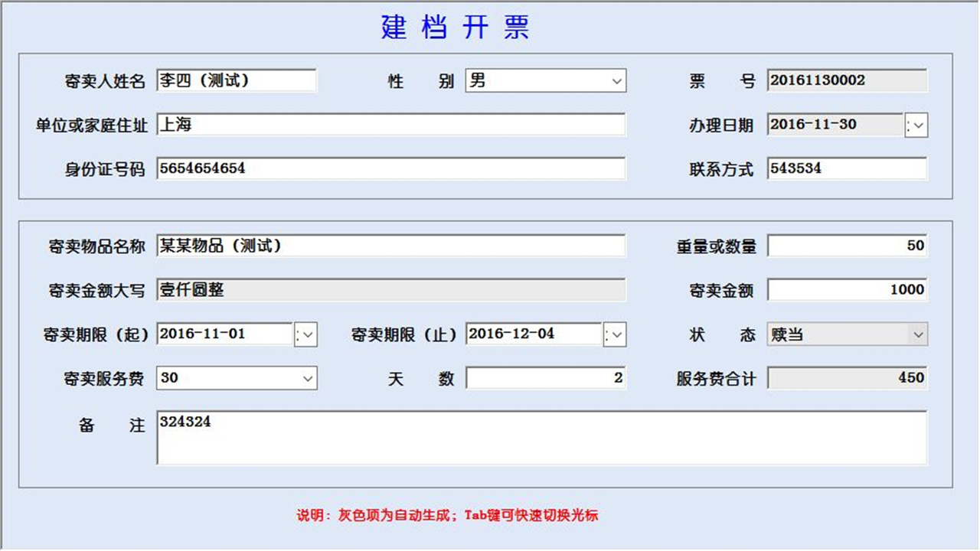
Task: Click the calendar icon beside 2016-11-30
Action: 916,125
